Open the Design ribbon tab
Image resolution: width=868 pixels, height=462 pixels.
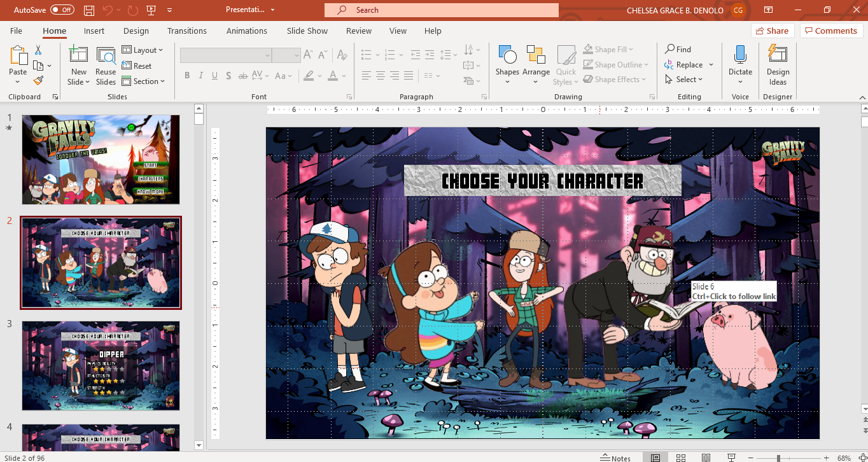[136, 31]
